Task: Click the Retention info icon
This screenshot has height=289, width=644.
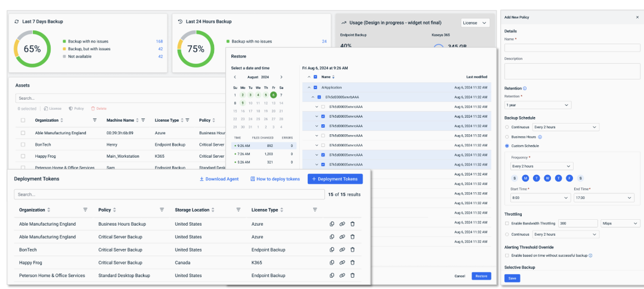Action: [525, 88]
